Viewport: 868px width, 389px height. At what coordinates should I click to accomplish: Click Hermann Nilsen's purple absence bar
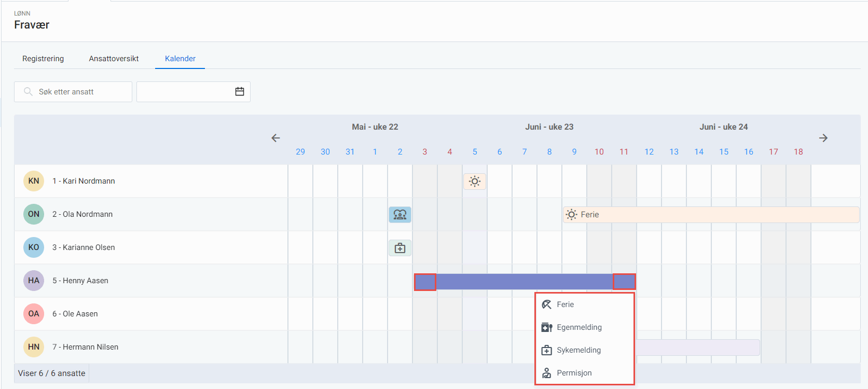point(698,348)
